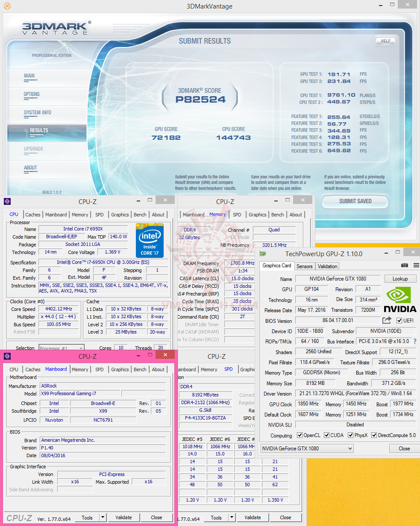Click Close in the SPD CPU-Z window
The image size is (420, 526).
[286, 517]
